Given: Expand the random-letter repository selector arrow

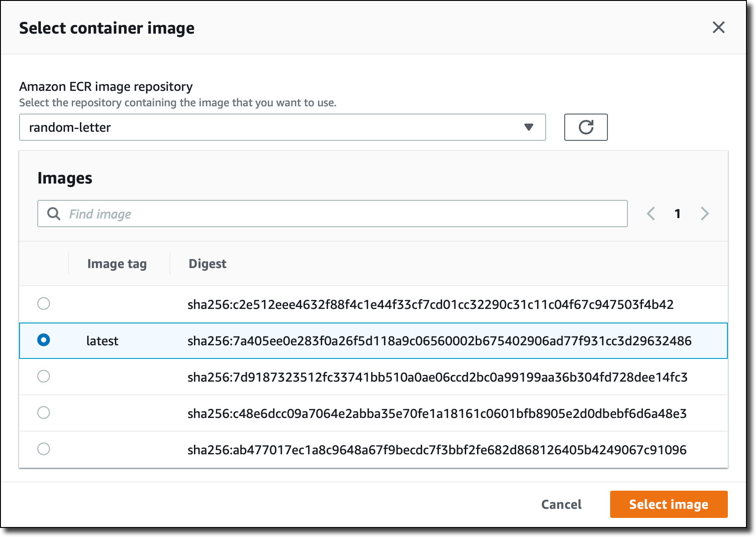Looking at the screenshot, I should click(528, 127).
